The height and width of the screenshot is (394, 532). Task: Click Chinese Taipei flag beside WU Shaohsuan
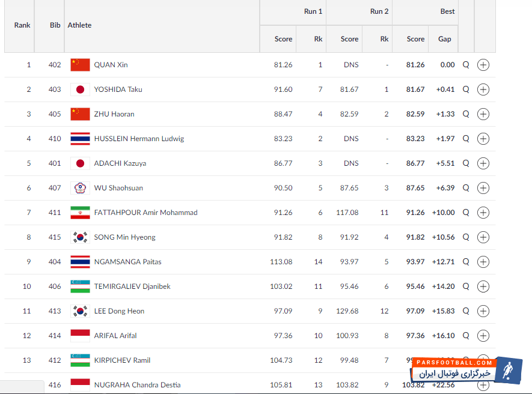[x=80, y=188]
